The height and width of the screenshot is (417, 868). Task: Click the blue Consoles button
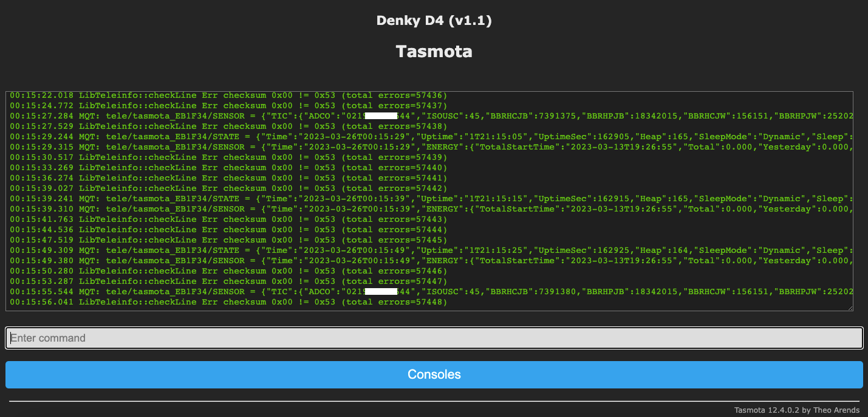pyautogui.click(x=434, y=374)
